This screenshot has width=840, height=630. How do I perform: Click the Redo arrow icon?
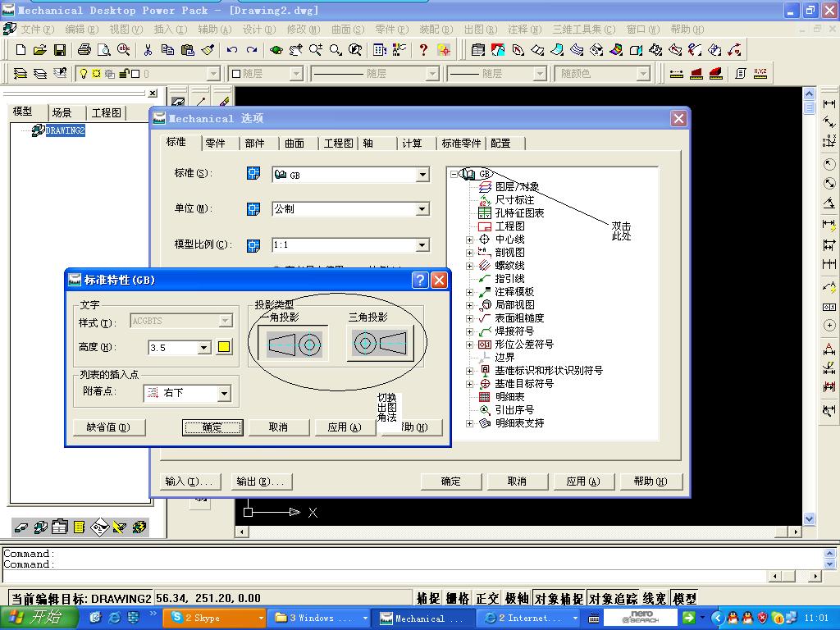[x=252, y=50]
